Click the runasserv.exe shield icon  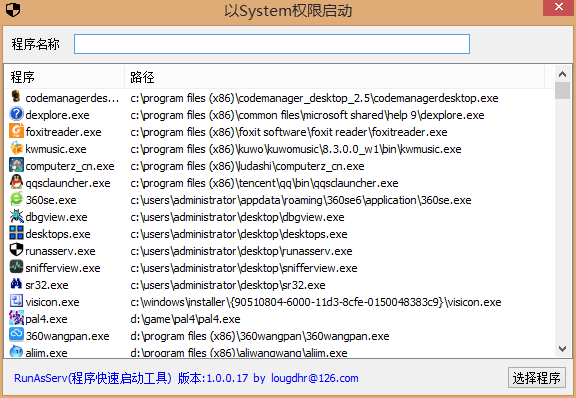point(16,250)
